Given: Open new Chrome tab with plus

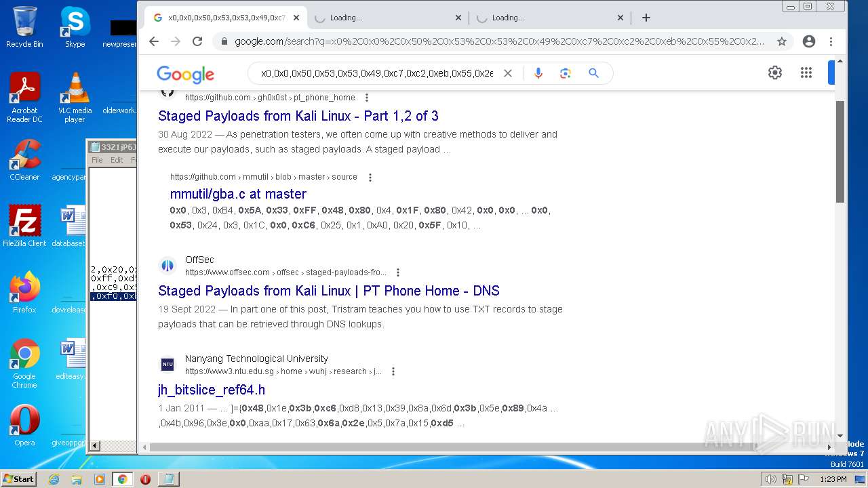Looking at the screenshot, I should [x=646, y=18].
